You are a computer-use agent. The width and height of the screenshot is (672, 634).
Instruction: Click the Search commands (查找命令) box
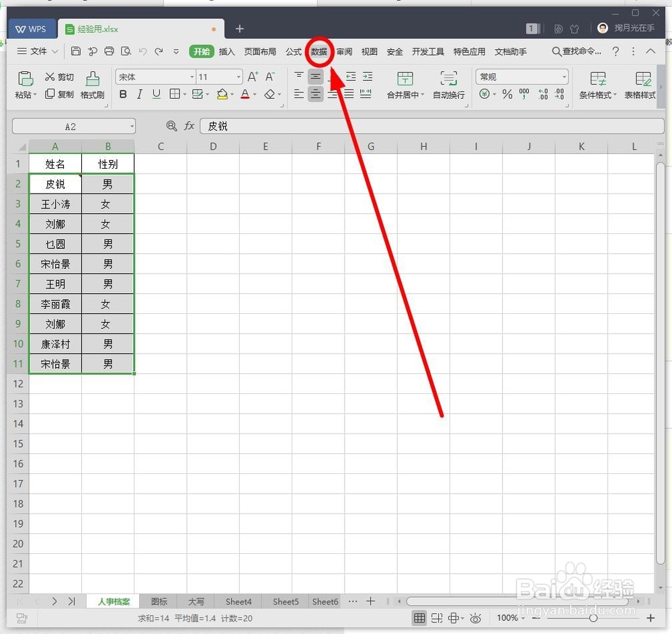pos(577,52)
